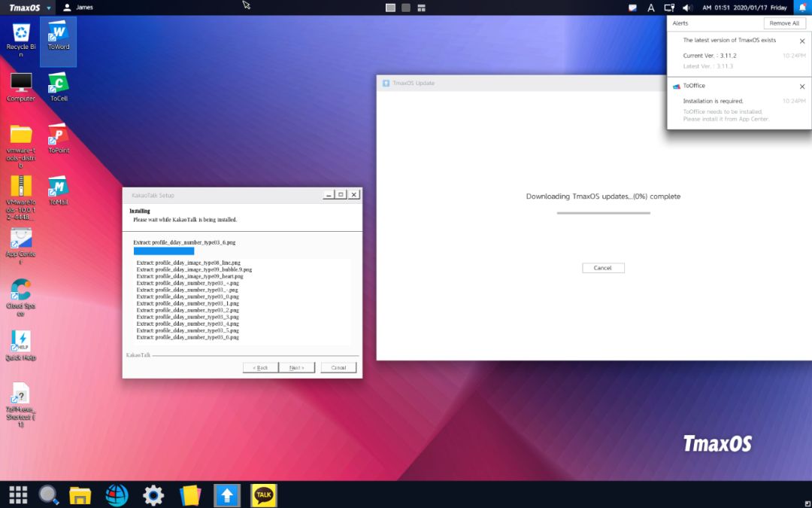Click the volume speaker icon

pyautogui.click(x=686, y=8)
